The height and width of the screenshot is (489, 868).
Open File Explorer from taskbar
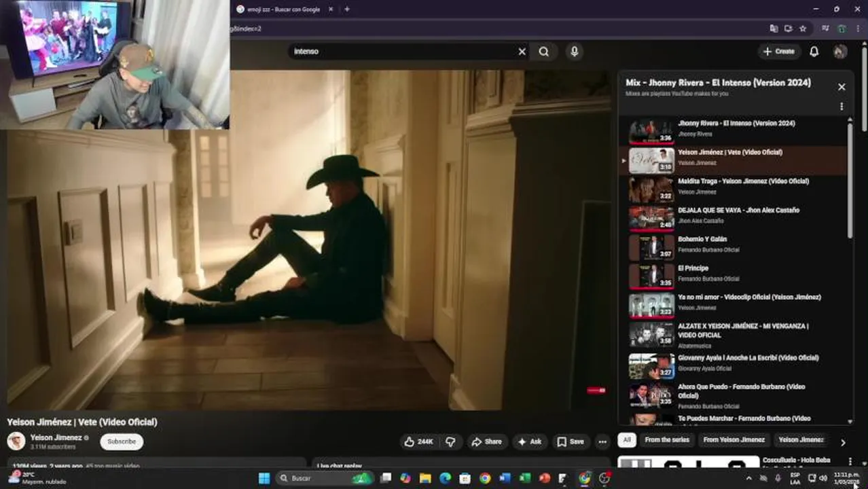point(425,478)
